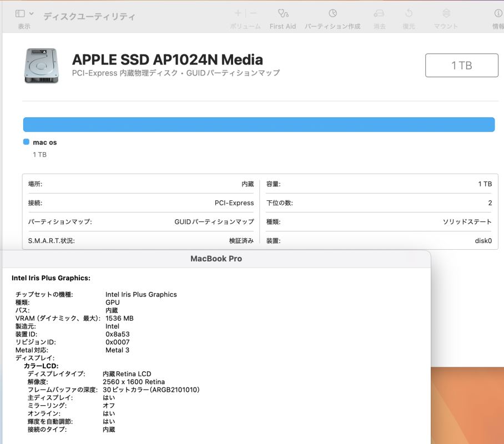Expand the view options chevron
This screenshot has height=444, width=504.
tap(31, 13)
